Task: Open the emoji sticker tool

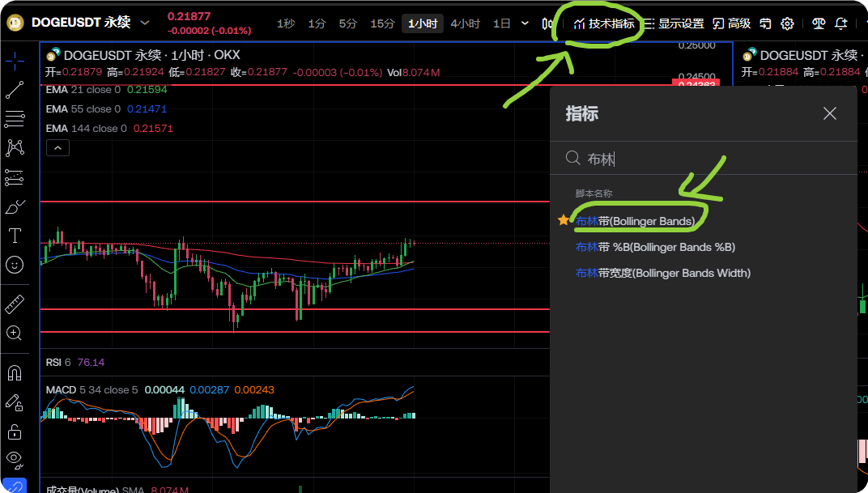Action: pyautogui.click(x=15, y=265)
